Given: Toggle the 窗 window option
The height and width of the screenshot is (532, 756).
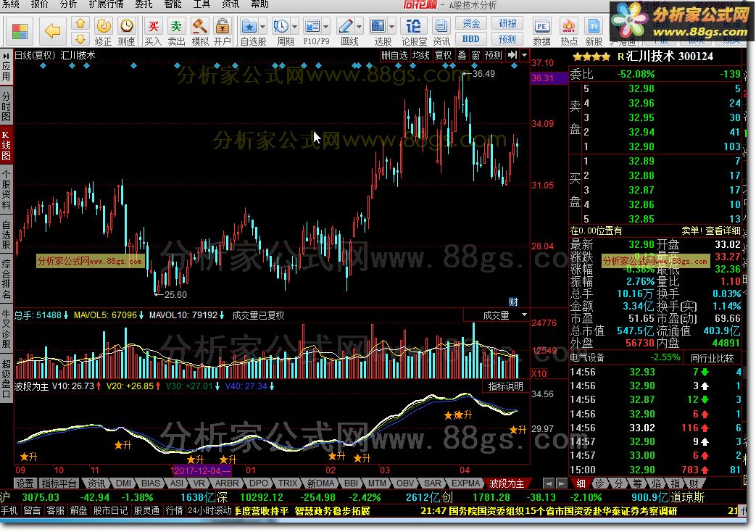Looking at the screenshot, I should pos(475,55).
